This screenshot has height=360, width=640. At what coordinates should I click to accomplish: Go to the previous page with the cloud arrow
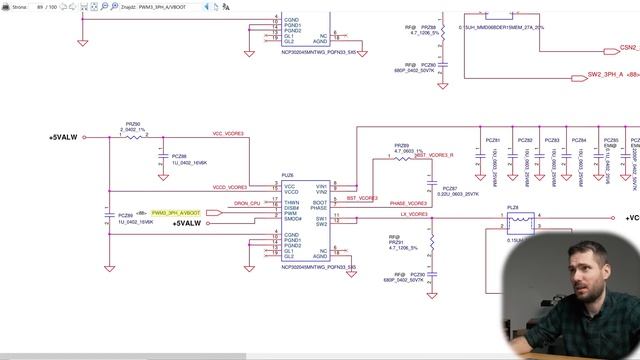(x=63, y=7)
